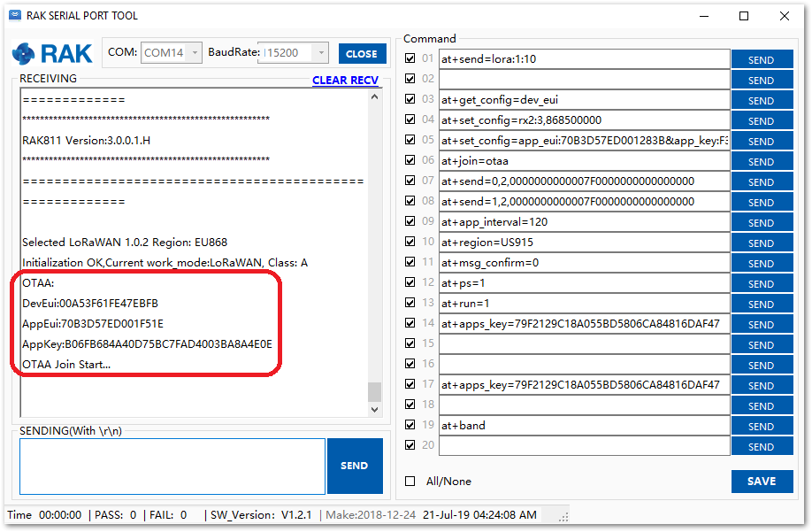This screenshot has width=812, height=532.
Task: Uncheck command 14 at+apps_key checkbox
Action: (410, 323)
